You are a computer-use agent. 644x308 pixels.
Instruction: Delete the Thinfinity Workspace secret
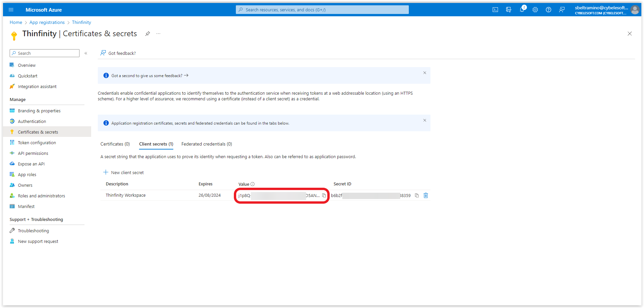426,195
